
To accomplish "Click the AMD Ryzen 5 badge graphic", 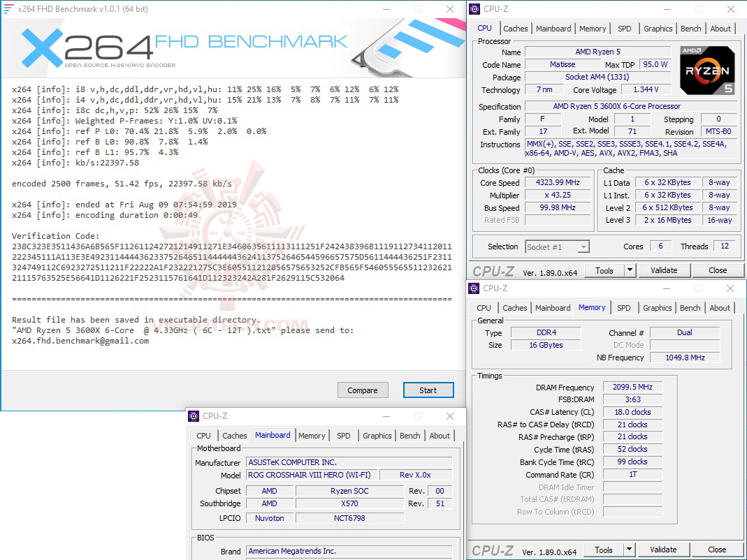I will point(706,70).
